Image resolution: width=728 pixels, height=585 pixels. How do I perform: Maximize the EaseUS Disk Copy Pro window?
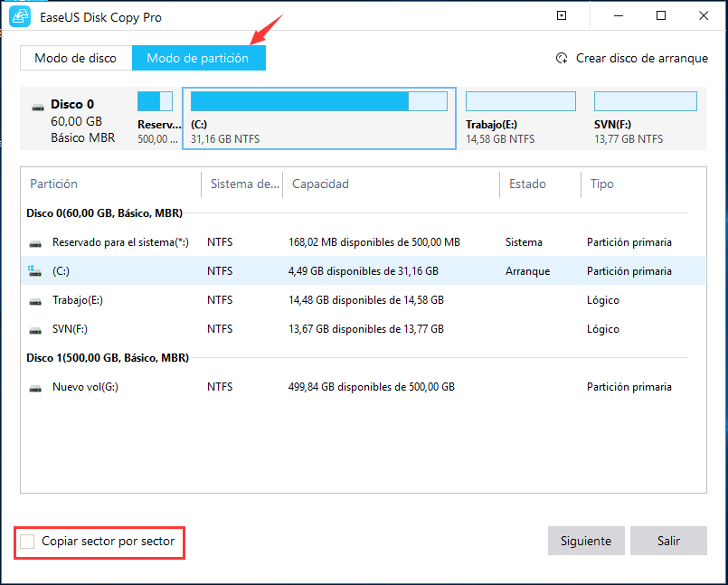pos(661,16)
